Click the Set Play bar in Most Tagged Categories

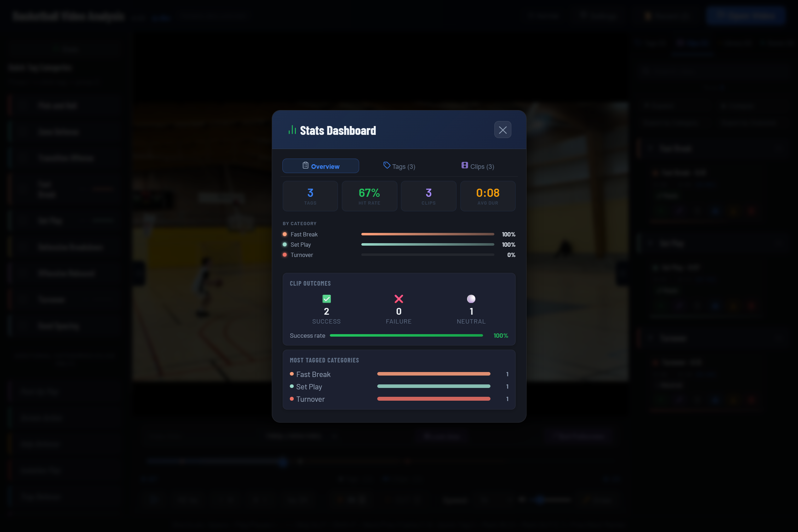[434, 386]
